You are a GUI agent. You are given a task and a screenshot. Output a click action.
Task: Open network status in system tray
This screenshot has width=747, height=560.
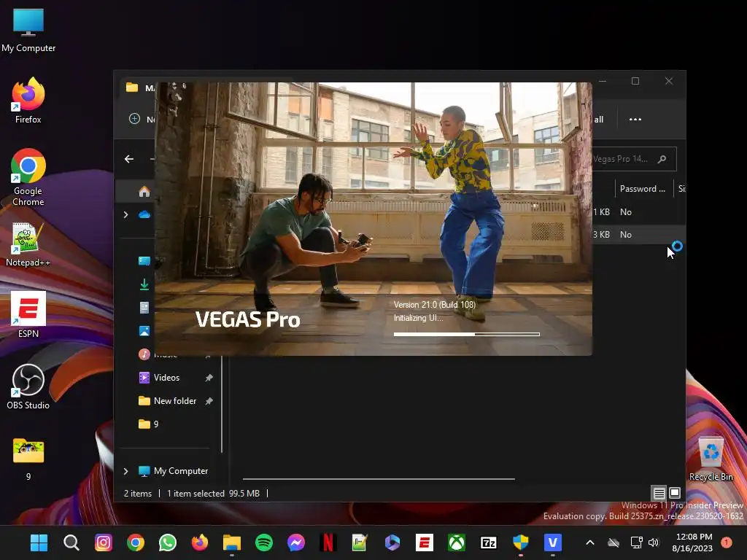pos(636,542)
